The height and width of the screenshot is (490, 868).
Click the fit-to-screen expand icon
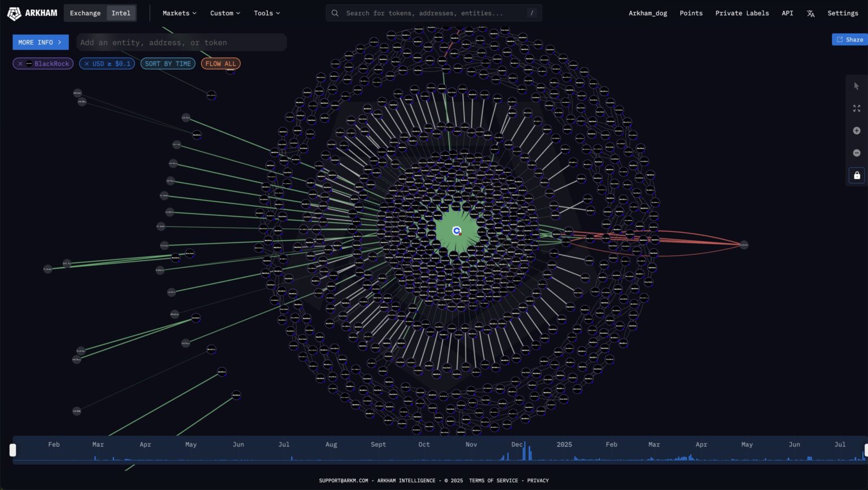click(857, 108)
